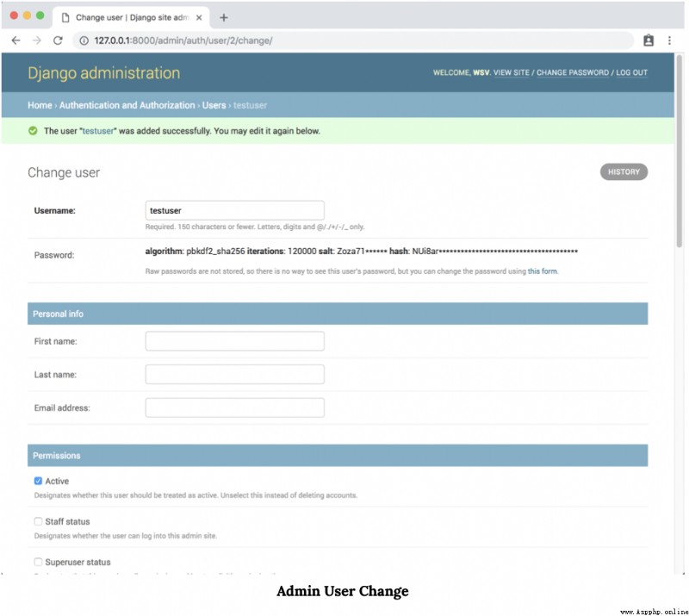Reload the page with the refresh icon

tap(58, 40)
